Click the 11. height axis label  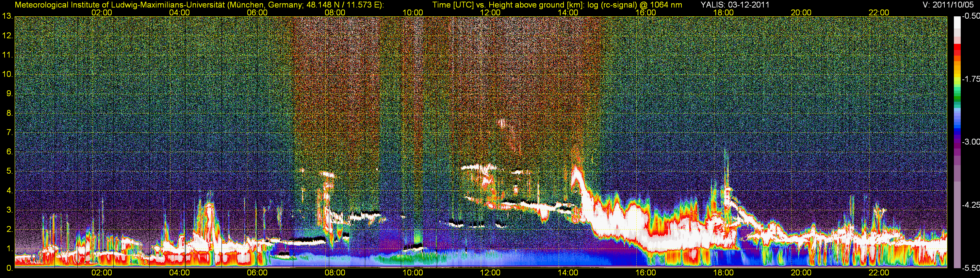[8, 55]
